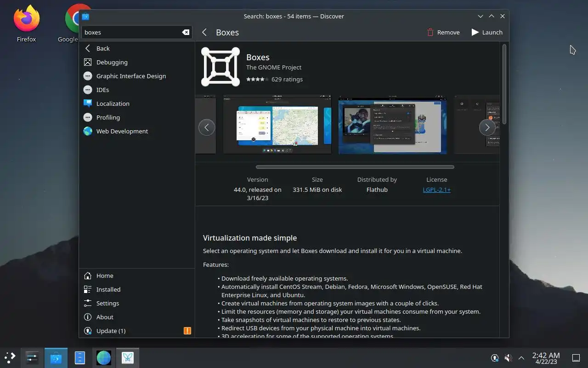Show previous screenshot in carousel

point(207,127)
